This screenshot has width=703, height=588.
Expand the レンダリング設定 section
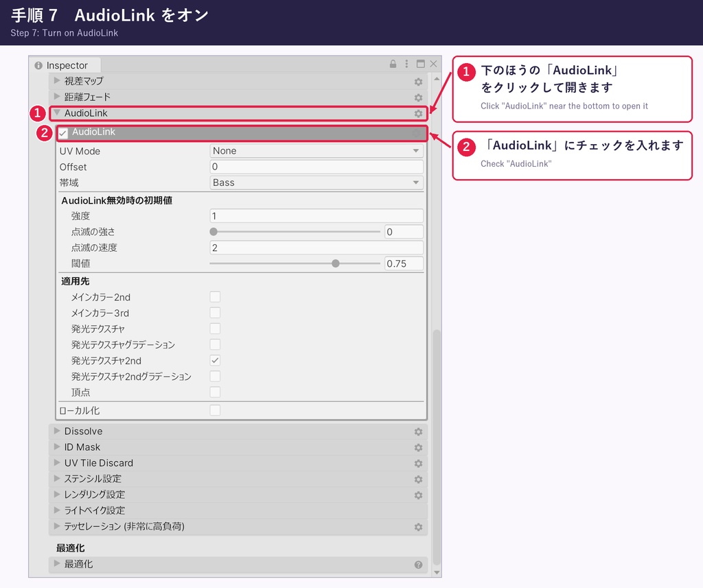pos(57,494)
